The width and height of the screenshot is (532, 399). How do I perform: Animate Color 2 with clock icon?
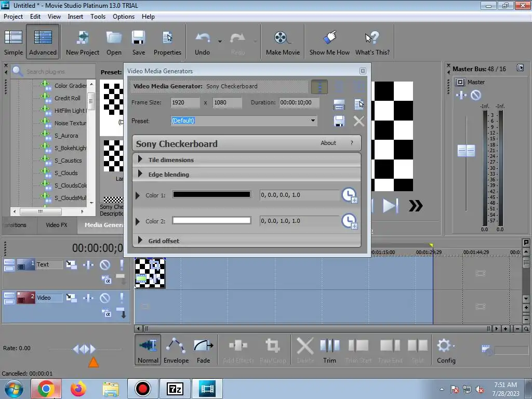[x=350, y=221]
